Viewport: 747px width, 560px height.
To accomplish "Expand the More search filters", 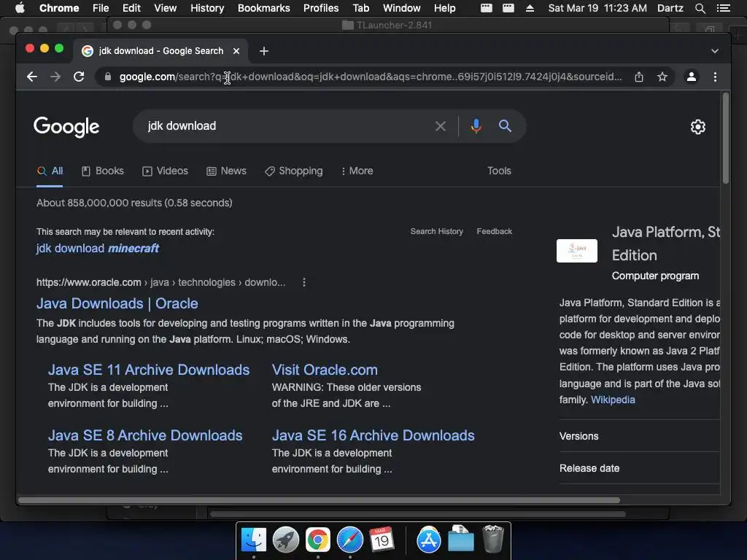I will 357,171.
